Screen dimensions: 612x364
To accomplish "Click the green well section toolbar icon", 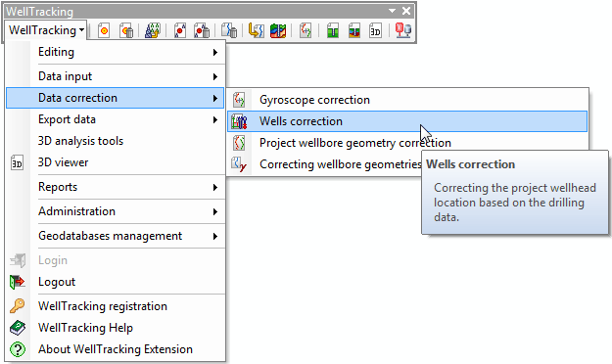I will point(333,30).
